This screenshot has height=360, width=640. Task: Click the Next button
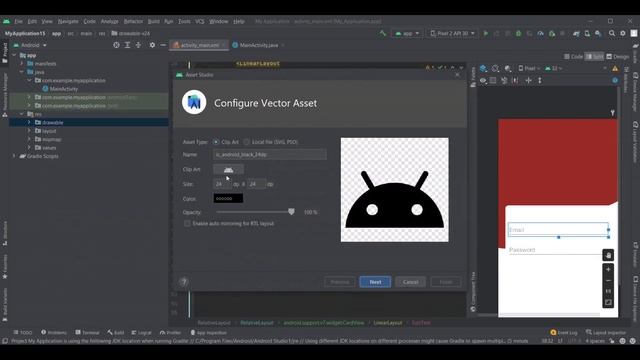375,282
